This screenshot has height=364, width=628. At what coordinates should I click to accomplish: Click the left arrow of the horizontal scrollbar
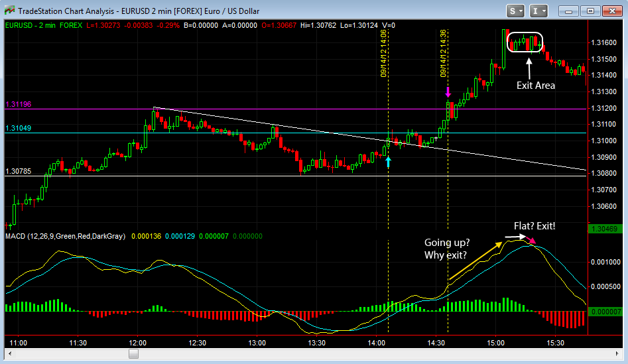(11, 353)
